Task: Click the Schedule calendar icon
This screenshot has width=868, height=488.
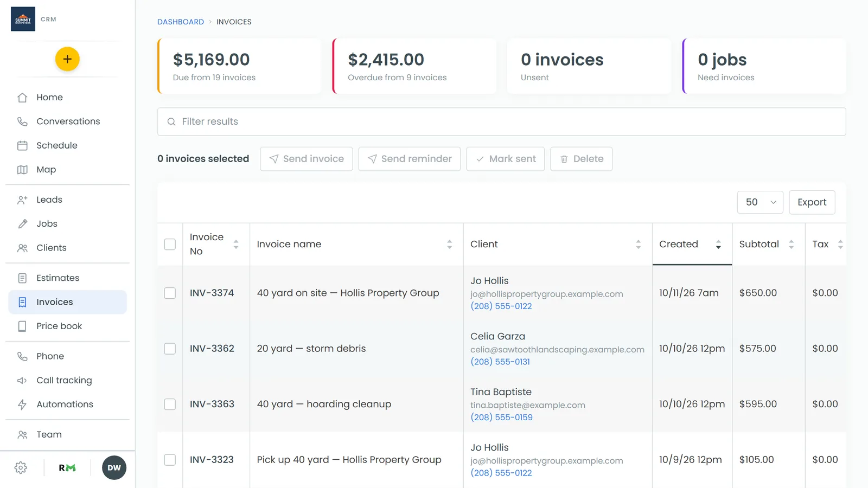Action: (22, 145)
